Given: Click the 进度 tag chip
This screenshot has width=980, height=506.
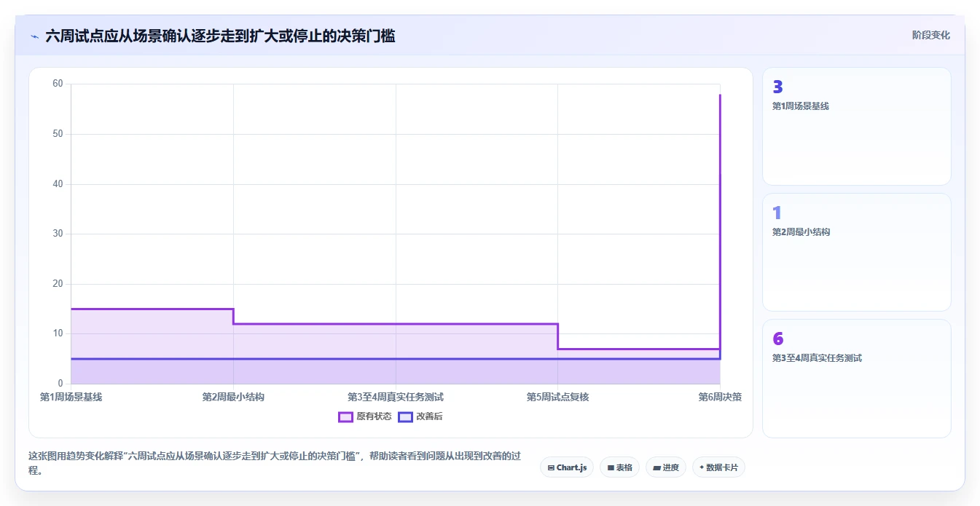Looking at the screenshot, I should tap(666, 467).
